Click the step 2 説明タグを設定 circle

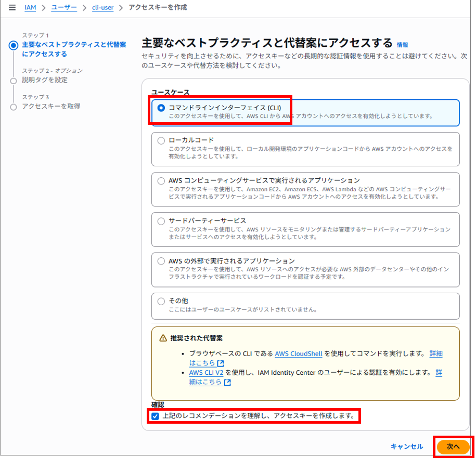14,81
